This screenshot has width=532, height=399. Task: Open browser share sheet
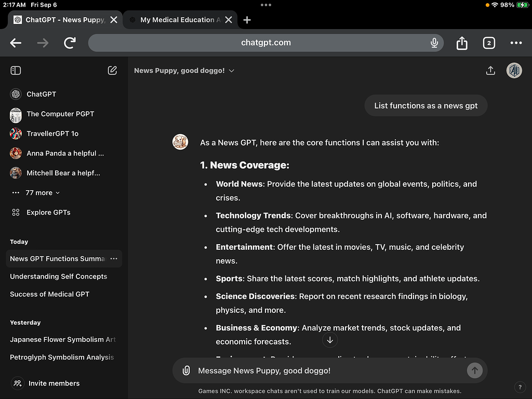[x=462, y=43]
